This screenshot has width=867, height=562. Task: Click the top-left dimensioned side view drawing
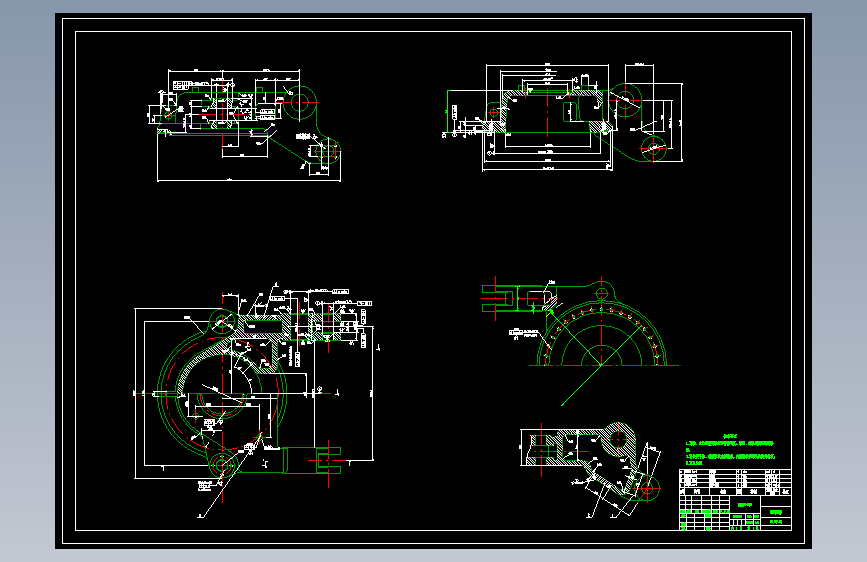244,125
